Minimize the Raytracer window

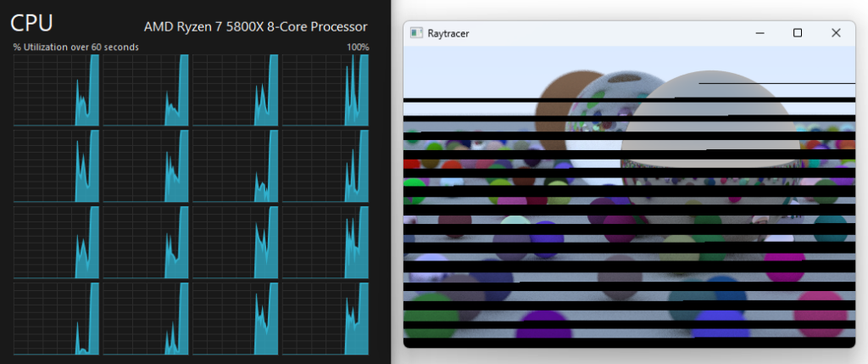click(x=759, y=33)
